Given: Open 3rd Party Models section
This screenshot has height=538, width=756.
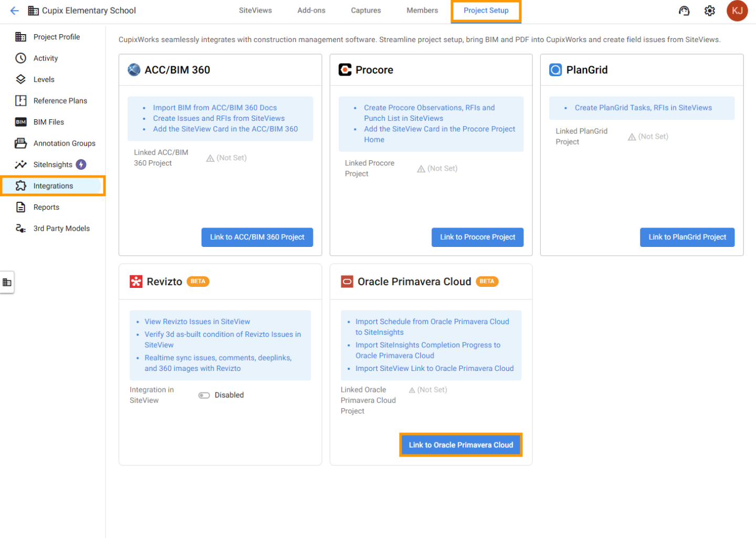Looking at the screenshot, I should click(x=61, y=229).
